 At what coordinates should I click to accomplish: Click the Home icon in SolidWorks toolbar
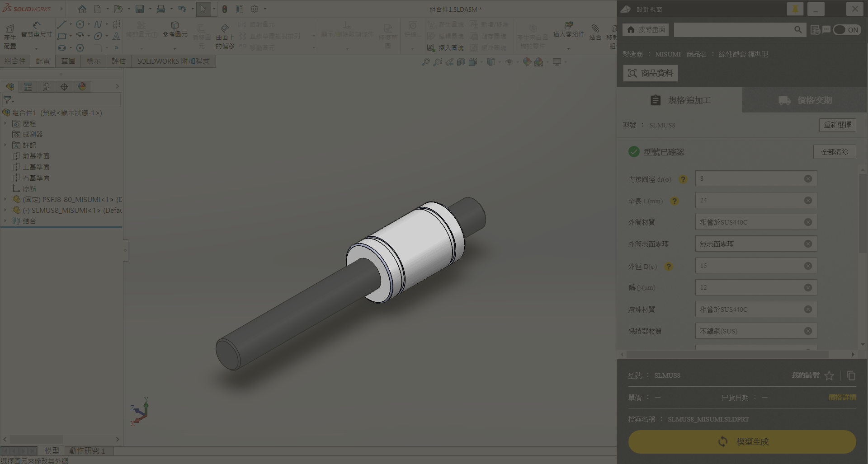[x=82, y=9]
